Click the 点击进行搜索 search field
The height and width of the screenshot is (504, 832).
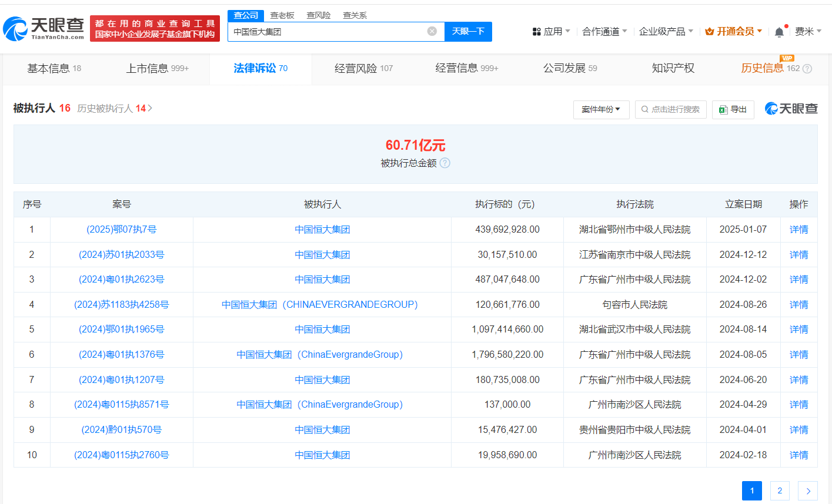click(x=671, y=110)
